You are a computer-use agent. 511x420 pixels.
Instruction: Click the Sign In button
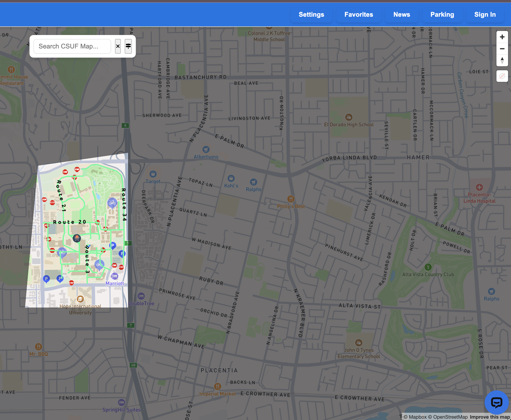(x=485, y=15)
